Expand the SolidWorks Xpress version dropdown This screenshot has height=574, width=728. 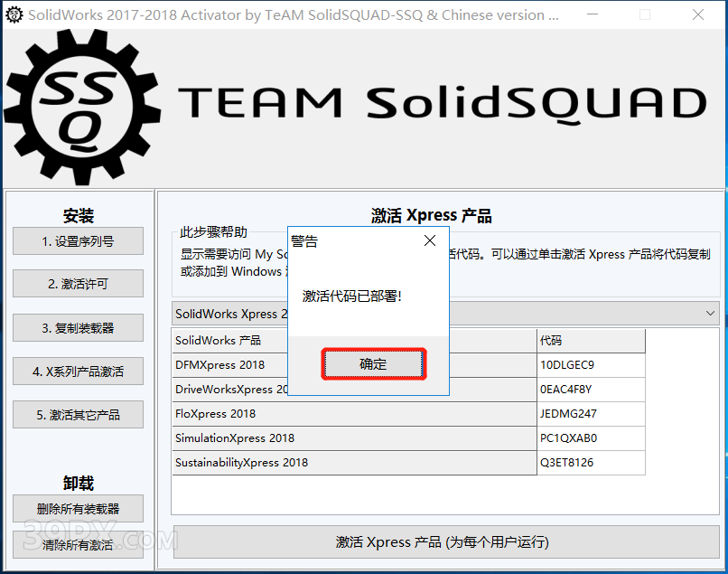[x=708, y=314]
